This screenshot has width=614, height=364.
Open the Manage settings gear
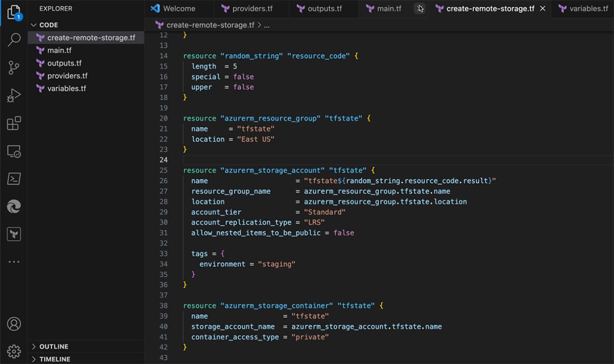pyautogui.click(x=14, y=351)
